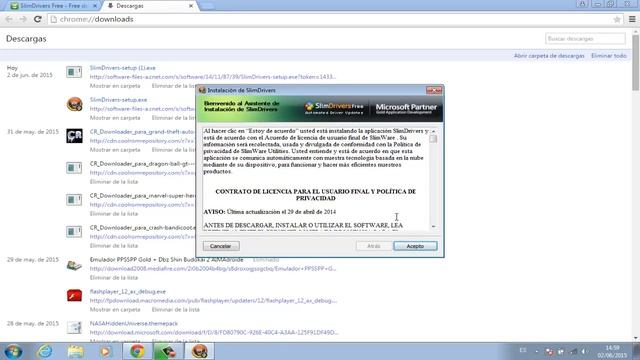The image size is (640, 360).
Task: Open Windows Explorer folder in taskbar
Action: pos(76,351)
